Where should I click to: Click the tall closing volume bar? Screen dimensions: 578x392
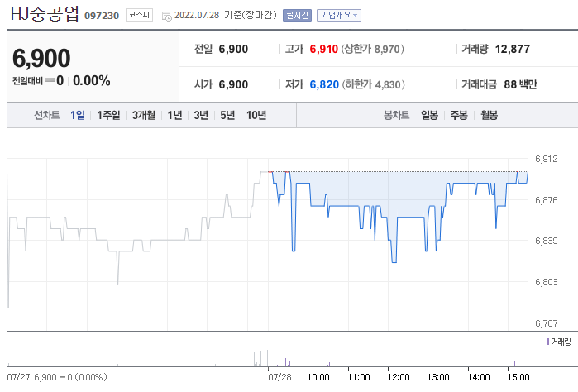(528, 351)
